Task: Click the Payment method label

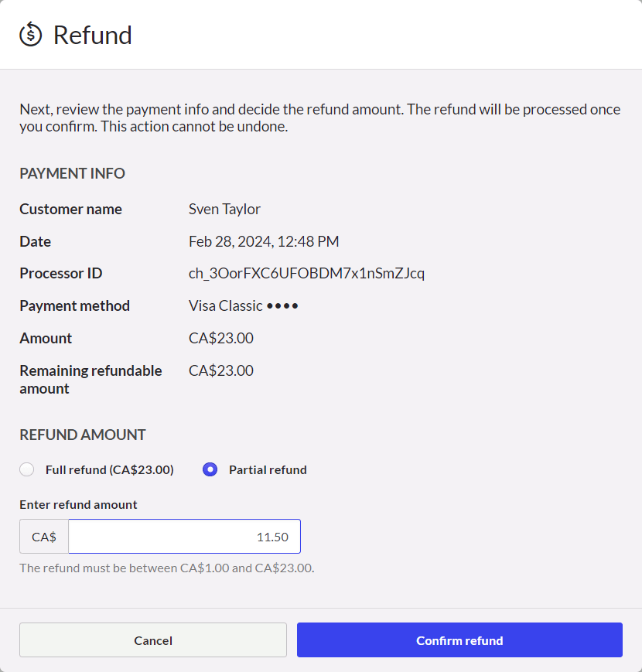Action: point(74,305)
